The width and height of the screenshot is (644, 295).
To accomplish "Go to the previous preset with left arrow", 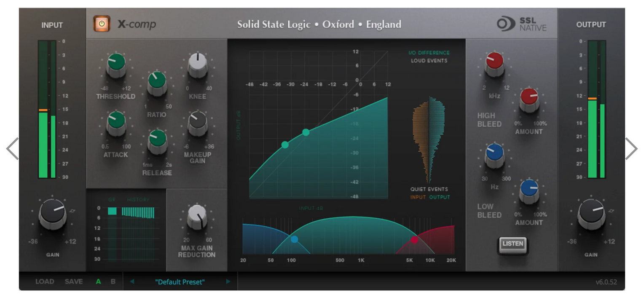I will coord(132,282).
